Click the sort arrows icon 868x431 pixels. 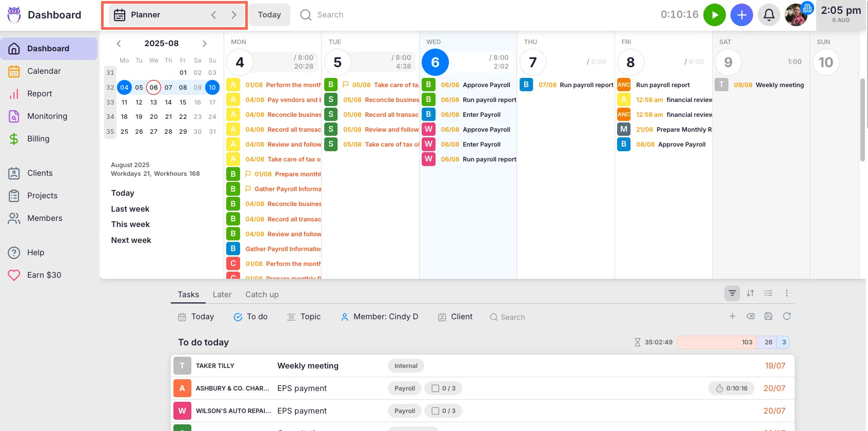[x=750, y=293]
